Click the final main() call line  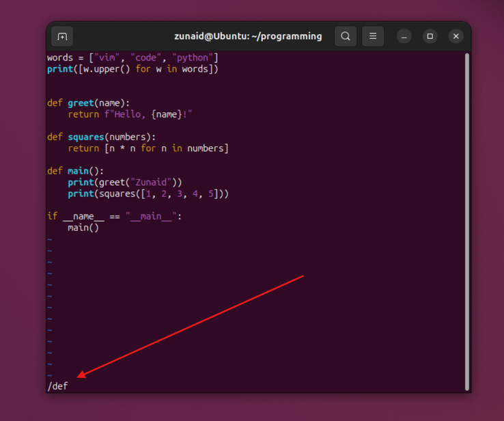83,228
